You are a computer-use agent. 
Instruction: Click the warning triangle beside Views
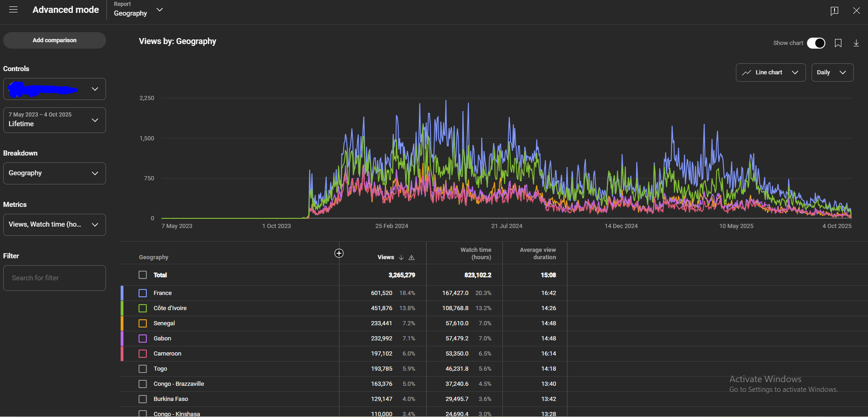[412, 257]
